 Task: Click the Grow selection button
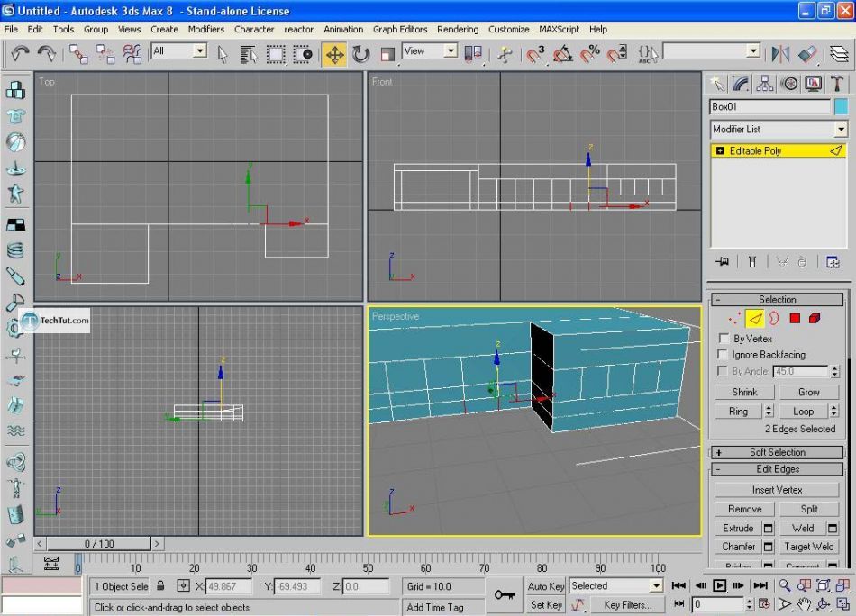click(x=808, y=393)
